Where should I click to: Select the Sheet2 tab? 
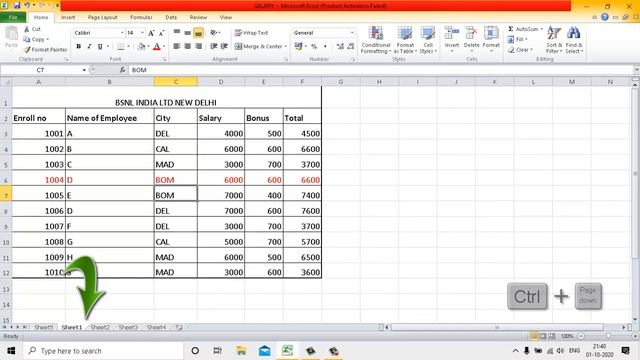100,327
